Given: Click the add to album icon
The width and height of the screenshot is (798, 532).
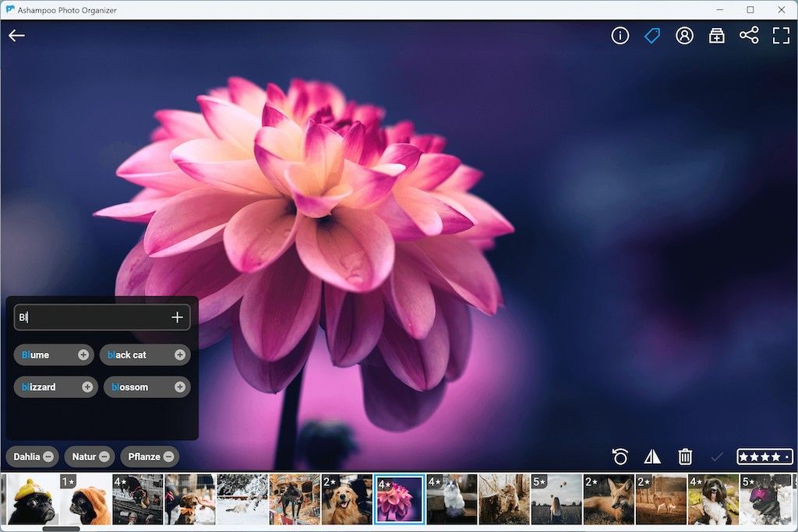Looking at the screenshot, I should pos(716,36).
